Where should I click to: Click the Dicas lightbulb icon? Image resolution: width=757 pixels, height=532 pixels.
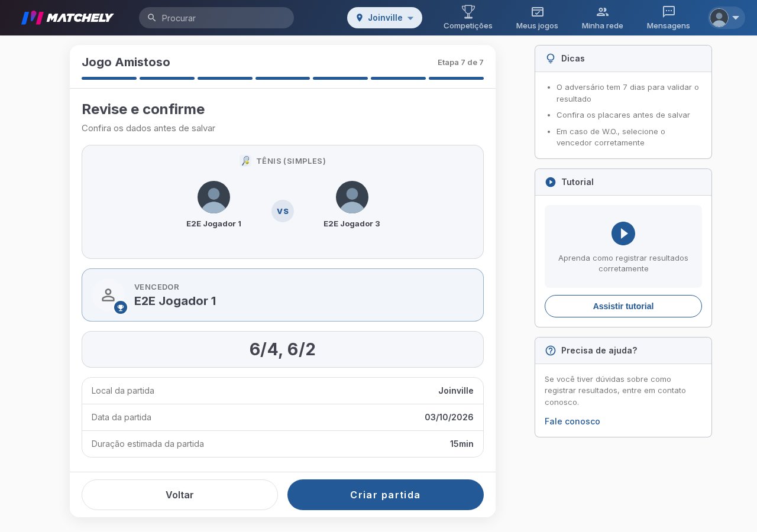pyautogui.click(x=551, y=59)
